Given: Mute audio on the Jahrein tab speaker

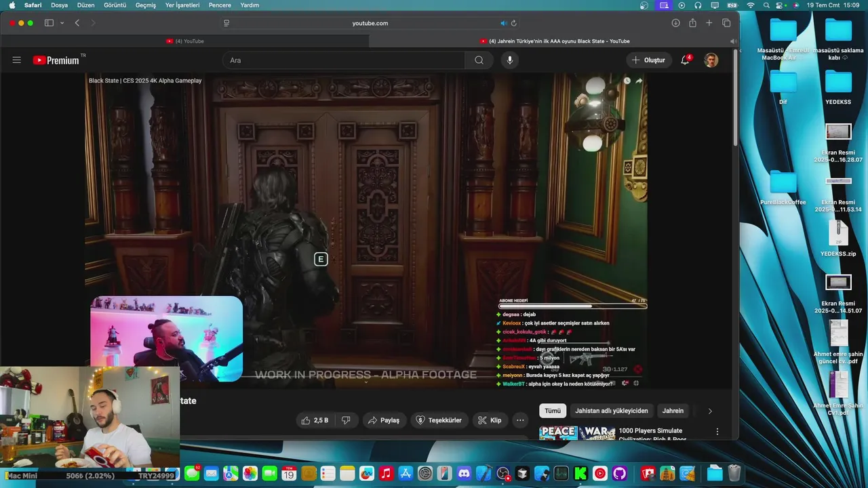Looking at the screenshot, I should (x=733, y=41).
